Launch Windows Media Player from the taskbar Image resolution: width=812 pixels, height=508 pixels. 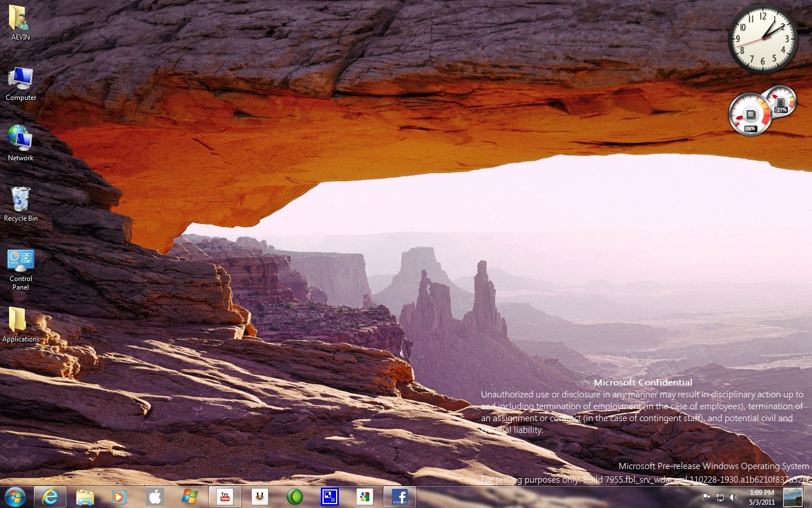[119, 497]
